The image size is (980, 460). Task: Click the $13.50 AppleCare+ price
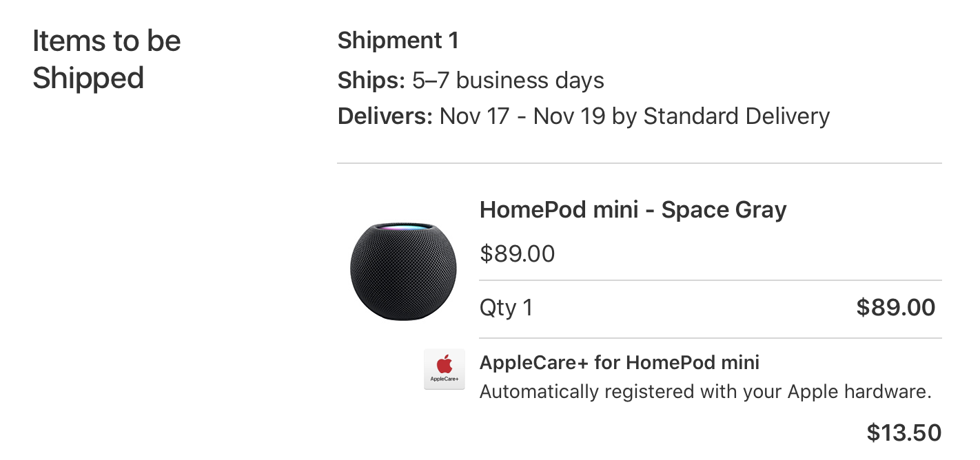(904, 432)
